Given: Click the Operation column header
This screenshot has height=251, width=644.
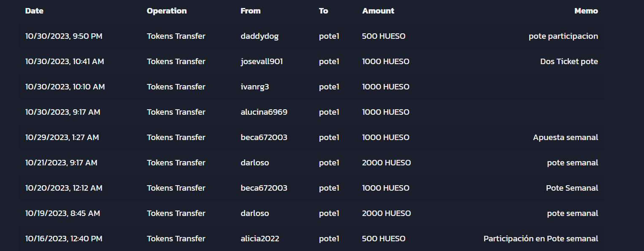Looking at the screenshot, I should 167,11.
